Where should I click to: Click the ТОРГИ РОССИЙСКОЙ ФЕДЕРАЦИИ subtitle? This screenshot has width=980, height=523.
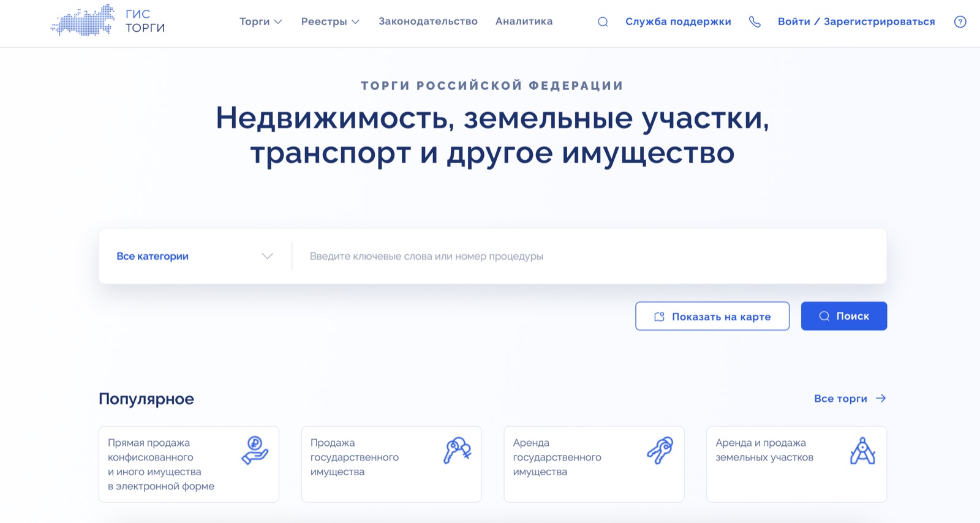[x=492, y=86]
